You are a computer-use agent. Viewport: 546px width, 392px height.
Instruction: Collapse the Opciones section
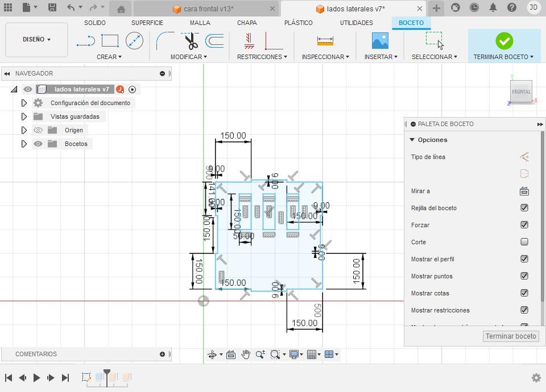(x=412, y=140)
